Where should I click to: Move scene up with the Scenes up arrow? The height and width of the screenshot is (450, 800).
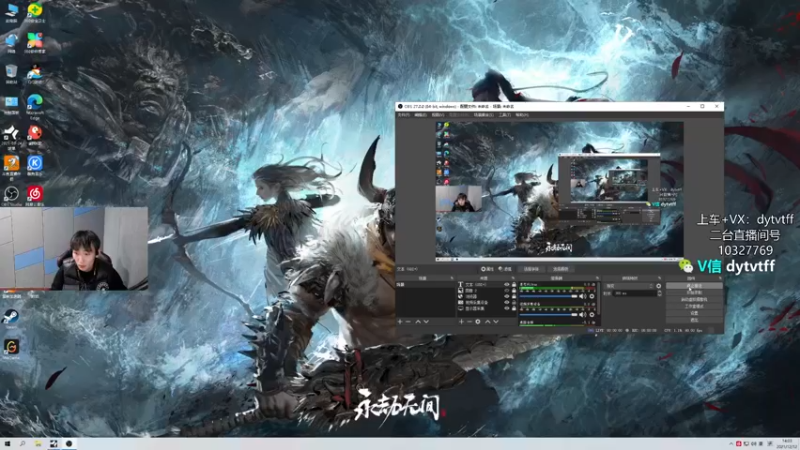pyautogui.click(x=418, y=322)
